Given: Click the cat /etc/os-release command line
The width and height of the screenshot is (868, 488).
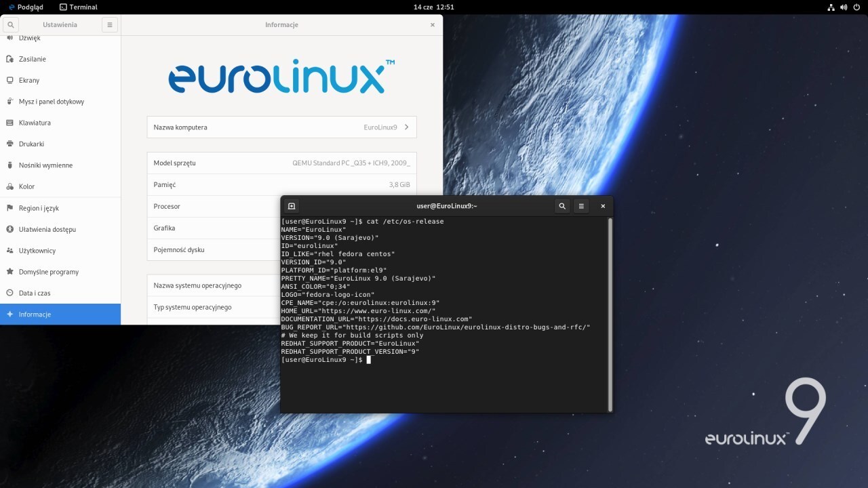Looking at the screenshot, I should 363,222.
